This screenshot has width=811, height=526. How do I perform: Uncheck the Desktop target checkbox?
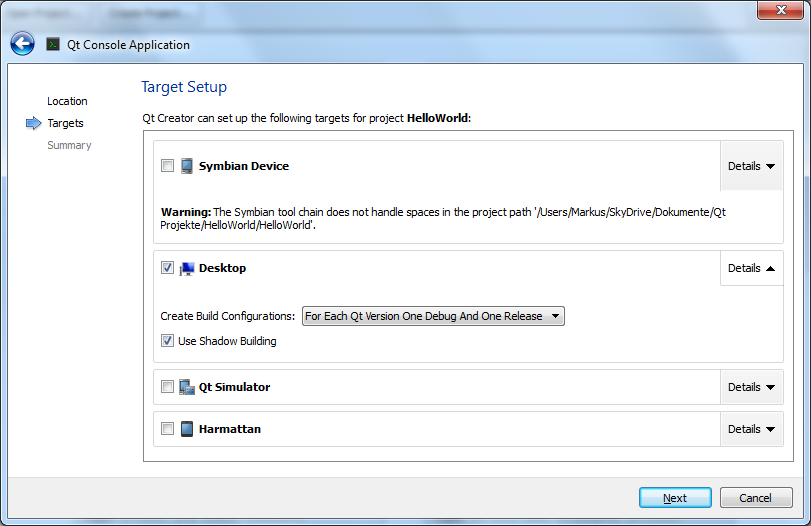tap(167, 268)
